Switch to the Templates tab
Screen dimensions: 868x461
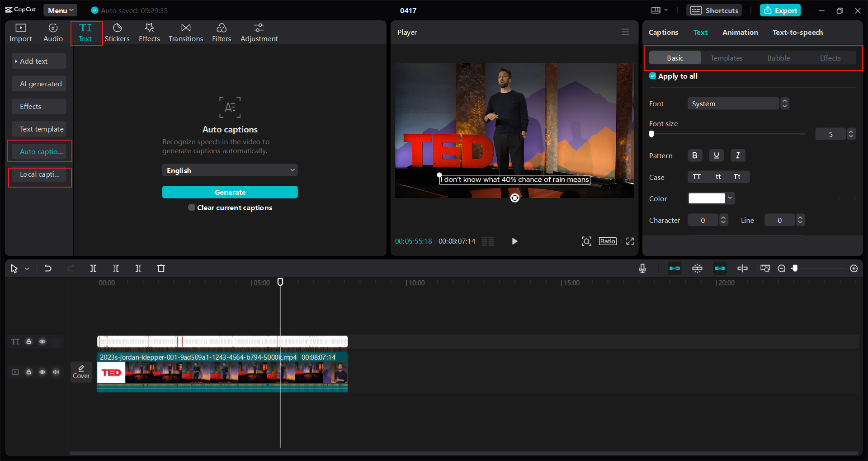pyautogui.click(x=726, y=58)
